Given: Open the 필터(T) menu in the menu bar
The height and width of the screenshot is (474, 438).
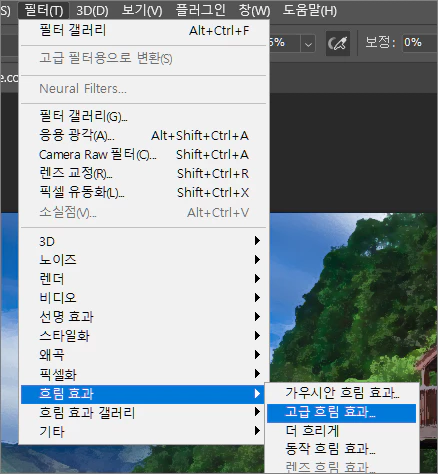Looking at the screenshot, I should (44, 10).
